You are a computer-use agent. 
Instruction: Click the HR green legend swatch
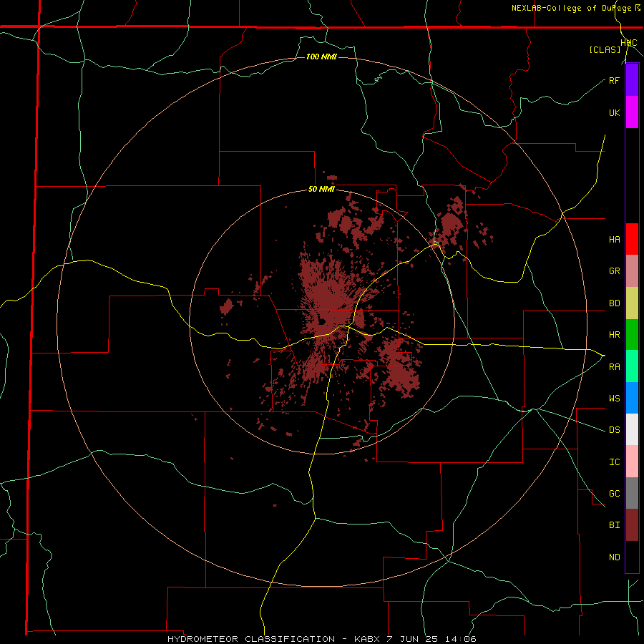pos(632,335)
